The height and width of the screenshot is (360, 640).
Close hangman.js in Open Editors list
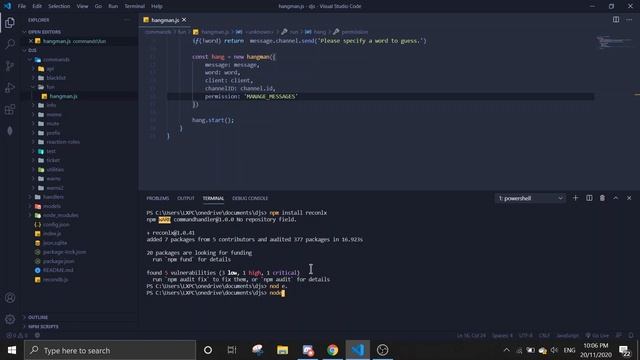click(x=31, y=41)
